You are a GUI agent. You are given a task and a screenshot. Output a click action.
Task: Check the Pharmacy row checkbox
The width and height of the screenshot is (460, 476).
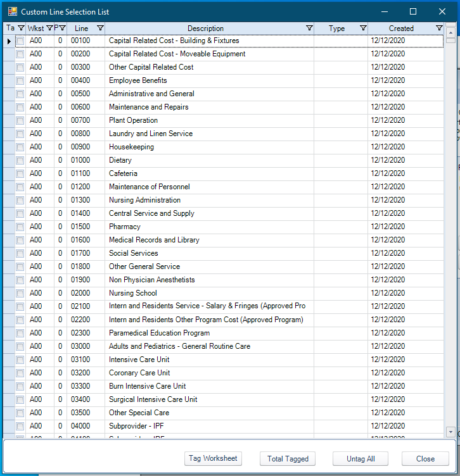click(20, 227)
